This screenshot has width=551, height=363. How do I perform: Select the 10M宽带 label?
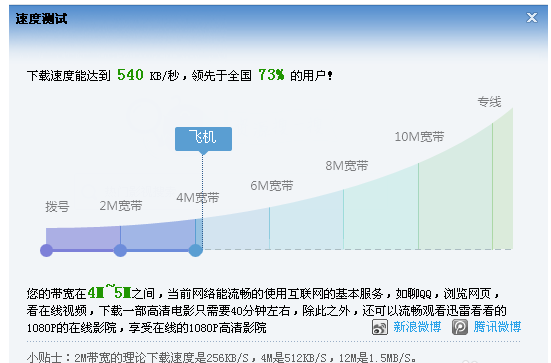point(419,137)
